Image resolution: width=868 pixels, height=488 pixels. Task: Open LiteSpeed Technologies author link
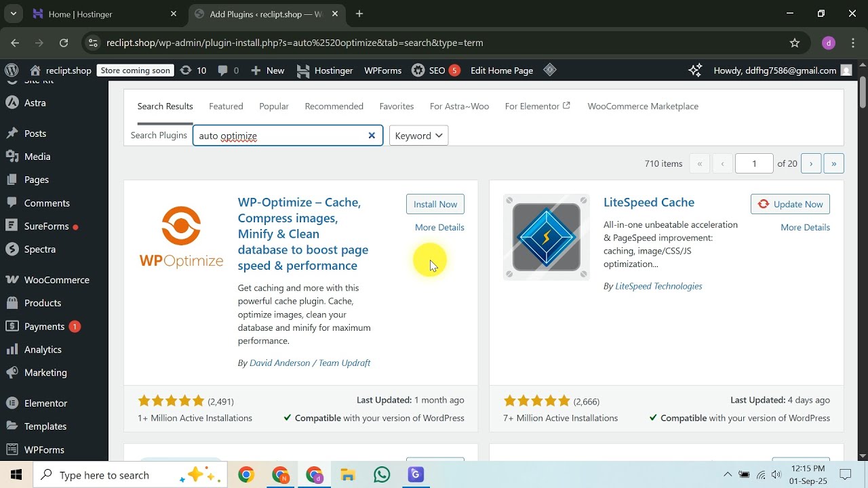658,286
